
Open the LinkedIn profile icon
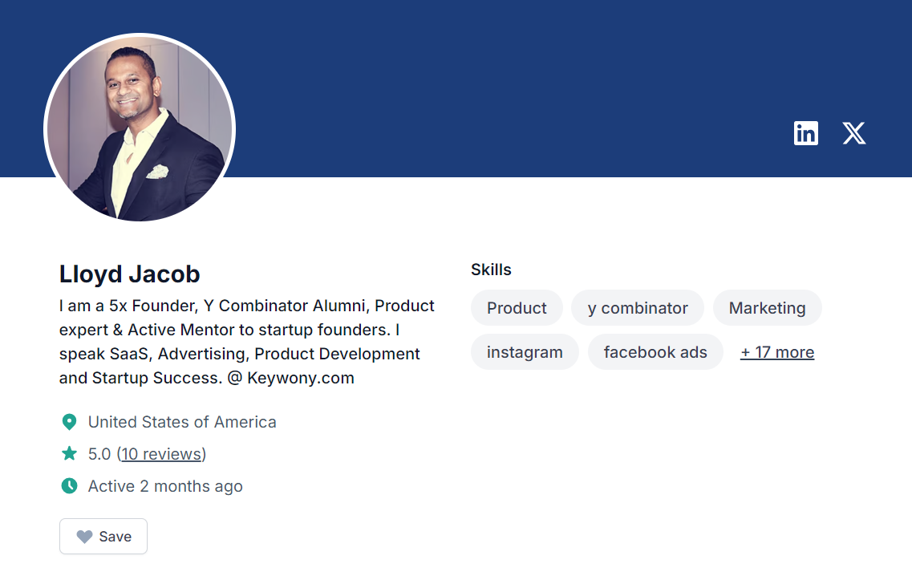(x=805, y=133)
